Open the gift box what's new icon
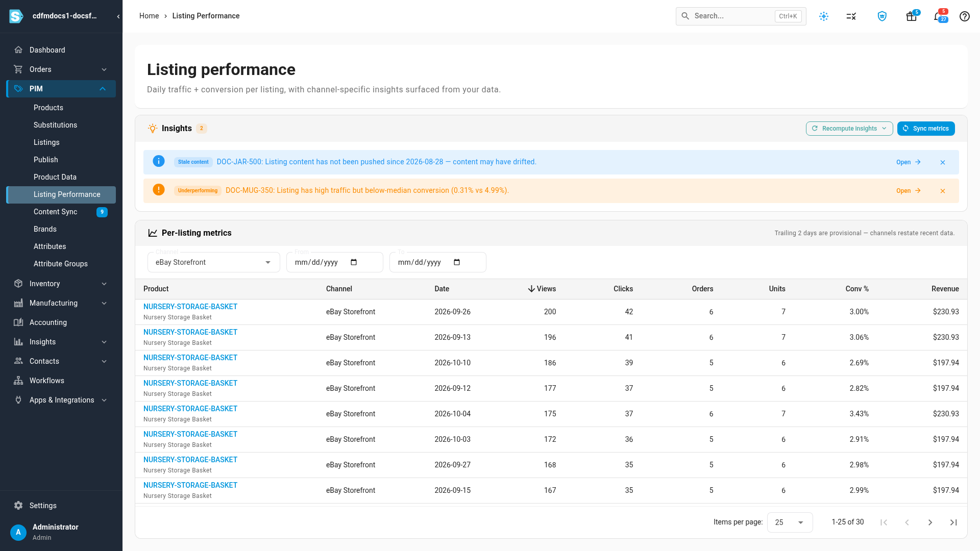Viewport: 980px width, 551px height. pos(911,16)
